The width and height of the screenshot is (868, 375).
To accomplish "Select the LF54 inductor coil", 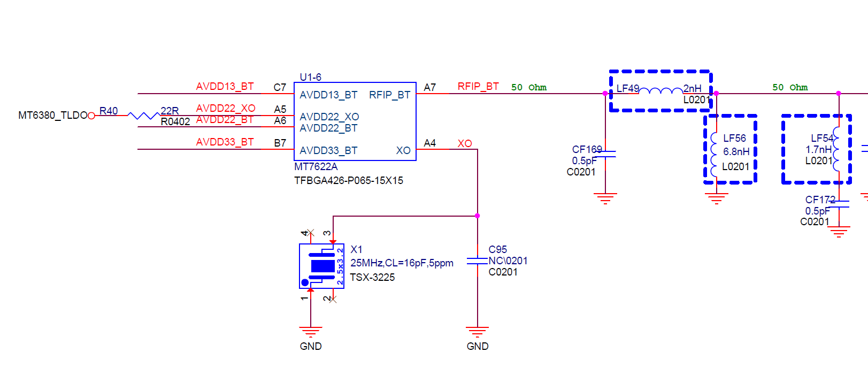I will pyautogui.click(x=836, y=149).
